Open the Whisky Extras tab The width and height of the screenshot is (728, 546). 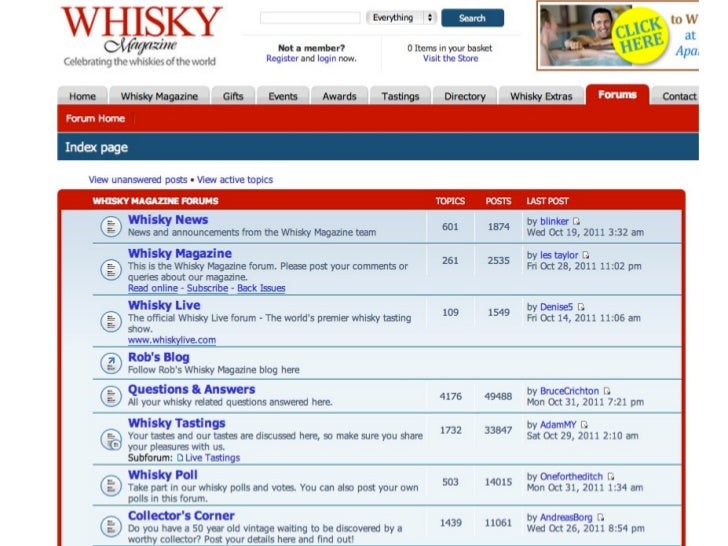pos(541,96)
